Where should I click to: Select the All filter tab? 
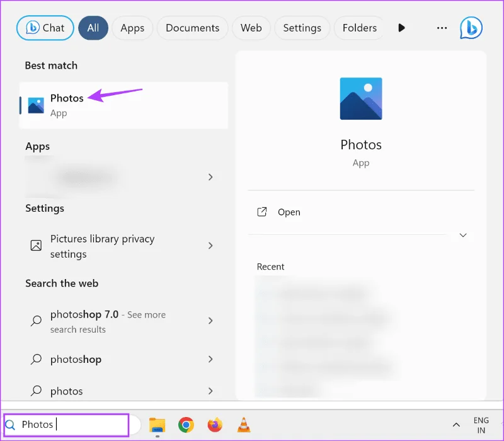tap(93, 28)
